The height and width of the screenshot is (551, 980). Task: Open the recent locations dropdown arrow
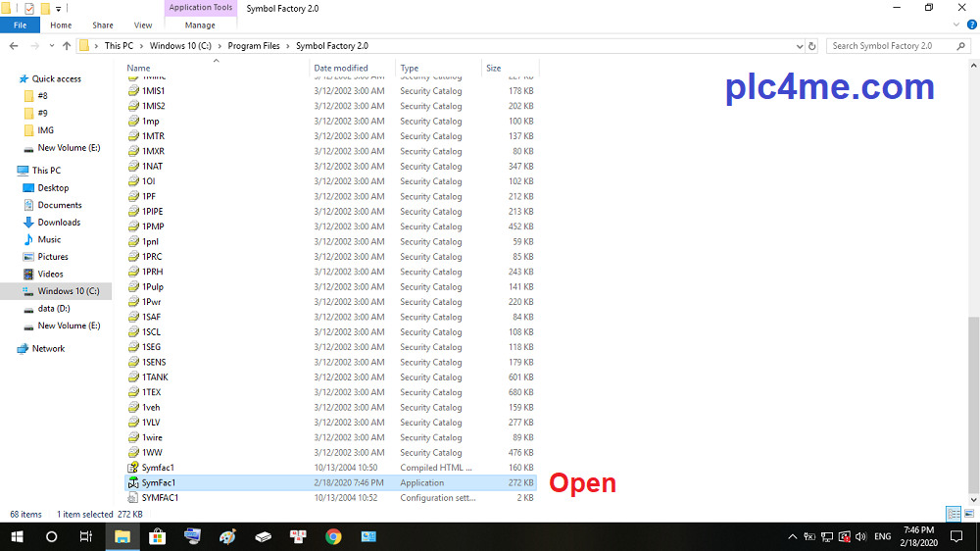click(51, 46)
